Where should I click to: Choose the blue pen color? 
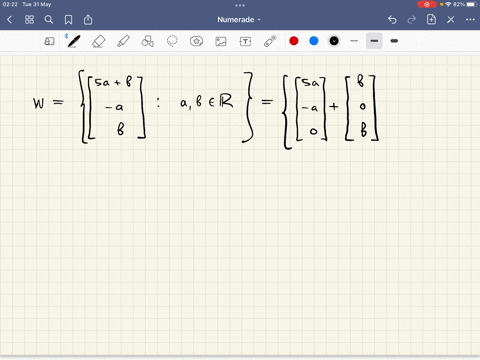click(314, 41)
